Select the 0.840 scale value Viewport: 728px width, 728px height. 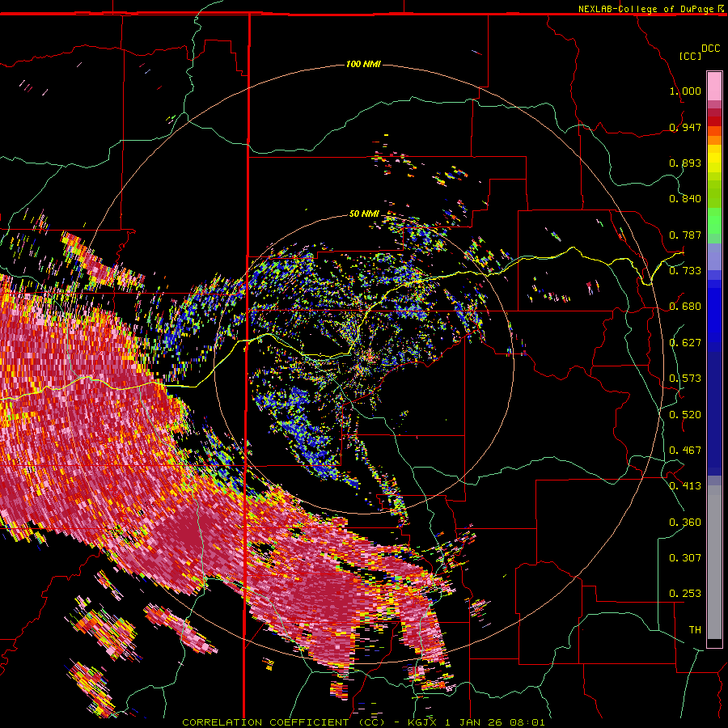coord(685,199)
